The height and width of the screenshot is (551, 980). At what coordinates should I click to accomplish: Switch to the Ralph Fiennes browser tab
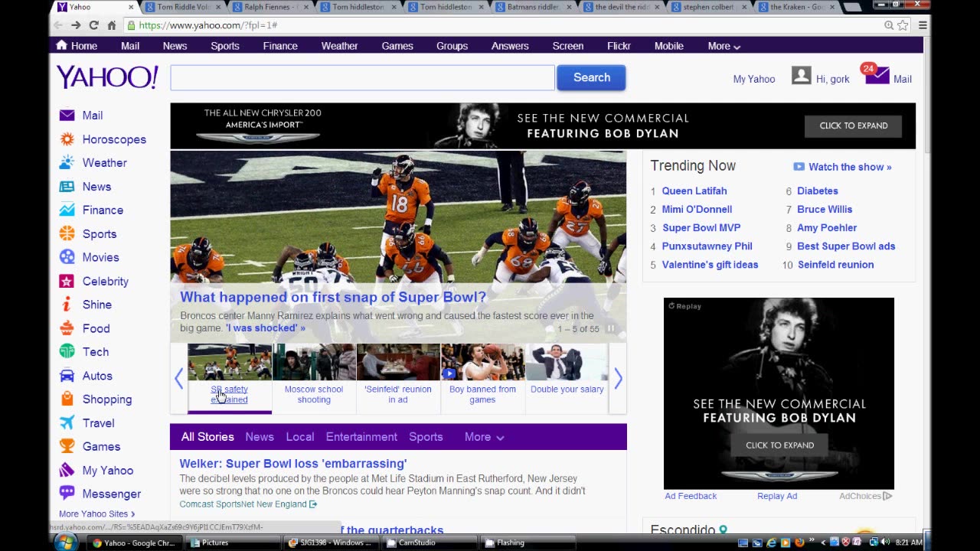tap(271, 7)
